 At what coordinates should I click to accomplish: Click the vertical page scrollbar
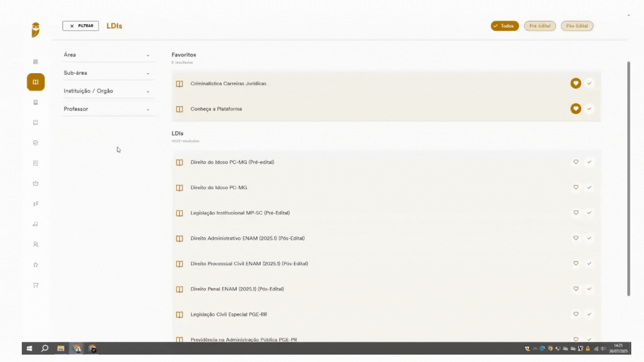tap(629, 179)
